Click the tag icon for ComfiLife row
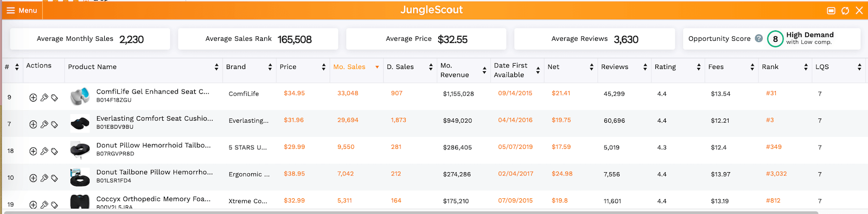 pyautogui.click(x=55, y=98)
